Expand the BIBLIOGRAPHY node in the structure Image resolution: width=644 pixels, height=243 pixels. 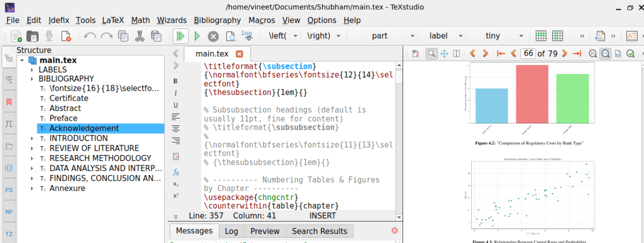(32, 79)
